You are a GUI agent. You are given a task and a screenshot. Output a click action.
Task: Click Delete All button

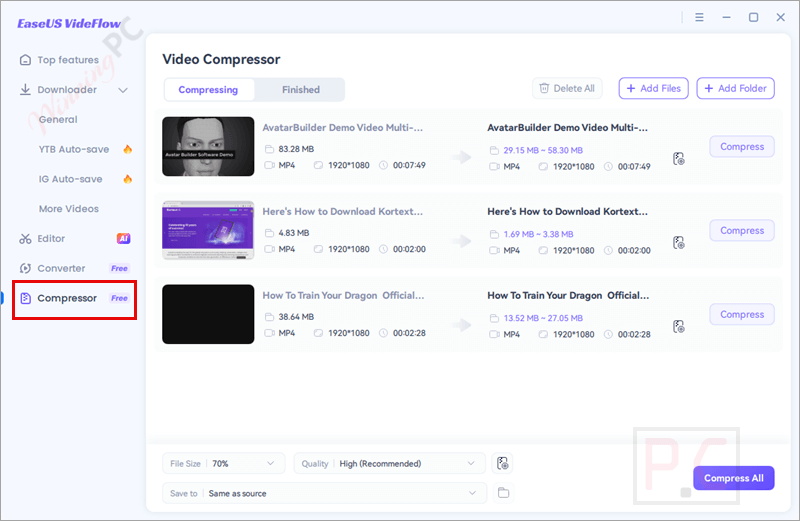pos(567,88)
